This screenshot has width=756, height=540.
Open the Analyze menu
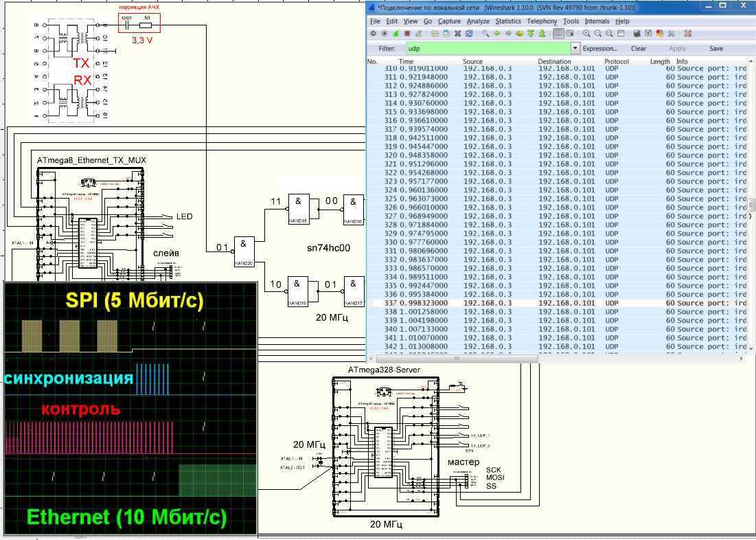click(x=478, y=21)
